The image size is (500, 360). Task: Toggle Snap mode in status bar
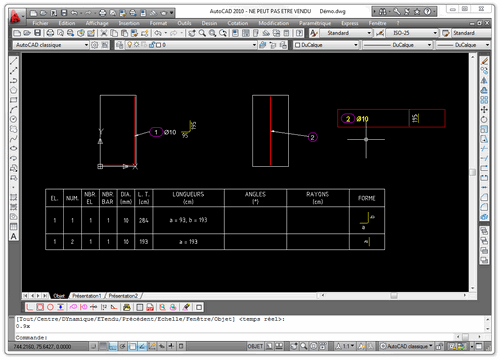(x=94, y=346)
